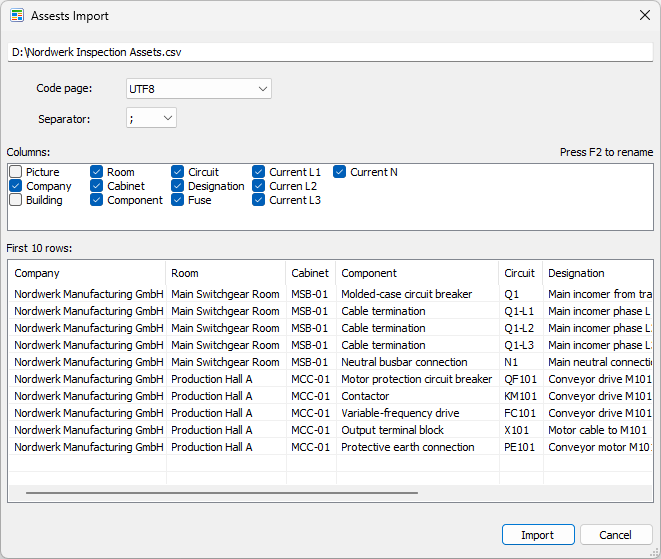
Task: Click the Circuit column header
Action: click(x=521, y=273)
